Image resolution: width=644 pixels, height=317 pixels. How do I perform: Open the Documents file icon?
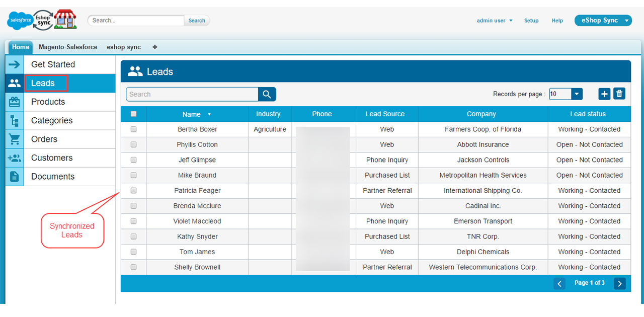[15, 177]
